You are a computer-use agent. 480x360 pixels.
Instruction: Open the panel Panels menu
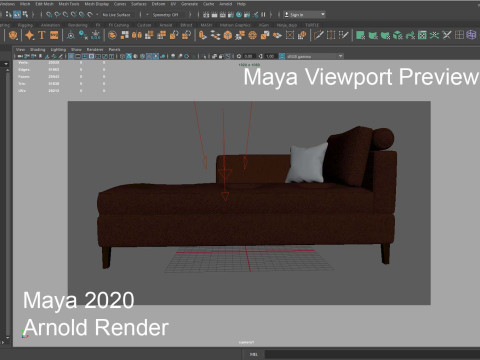114,49
